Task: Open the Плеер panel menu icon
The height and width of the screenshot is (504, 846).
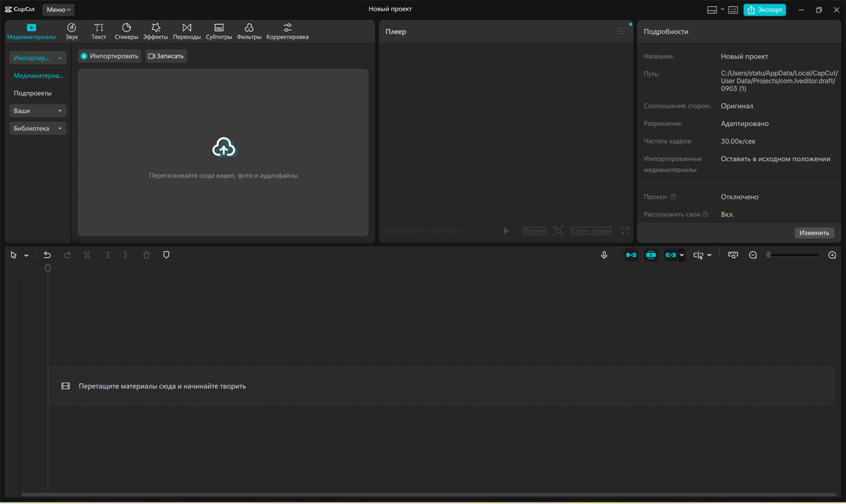Action: point(620,31)
